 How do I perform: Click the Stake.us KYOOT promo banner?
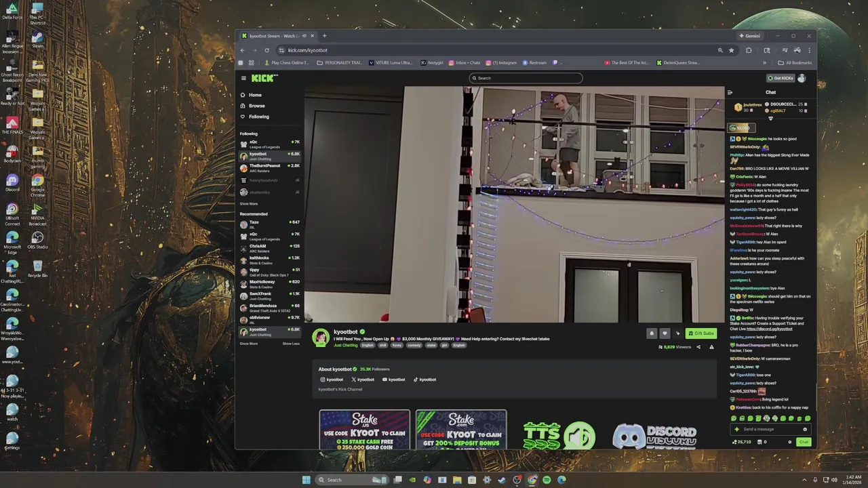coord(365,430)
